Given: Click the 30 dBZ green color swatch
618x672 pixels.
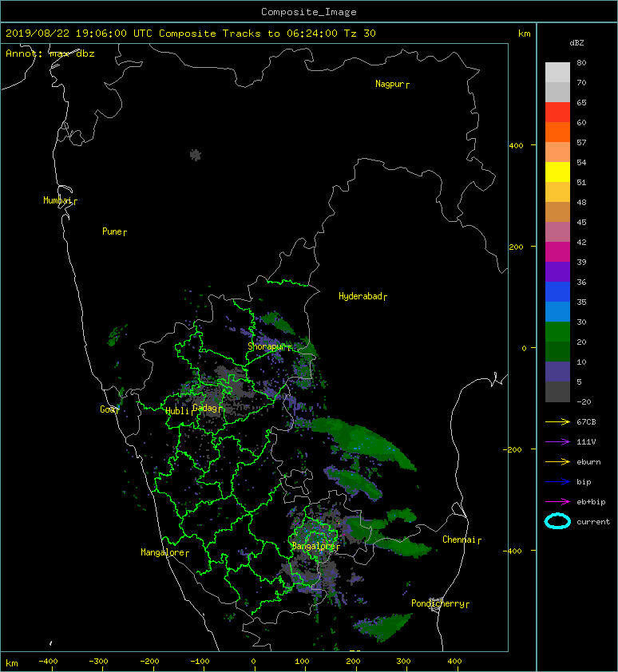Looking at the screenshot, I should [557, 332].
